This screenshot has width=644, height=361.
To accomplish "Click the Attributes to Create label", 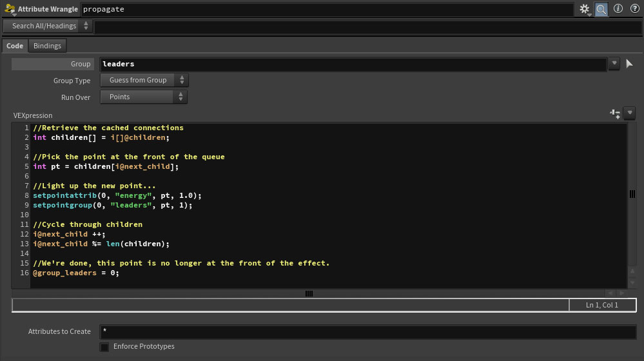I will [59, 331].
